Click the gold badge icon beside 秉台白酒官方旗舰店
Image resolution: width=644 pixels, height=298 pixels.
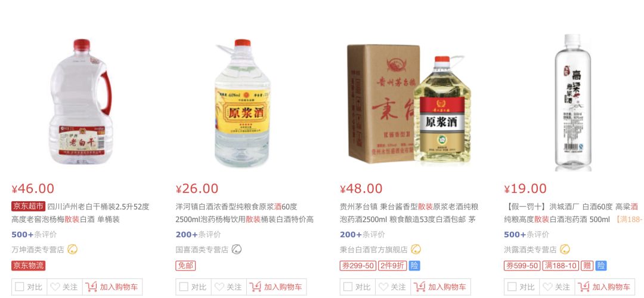[416, 249]
